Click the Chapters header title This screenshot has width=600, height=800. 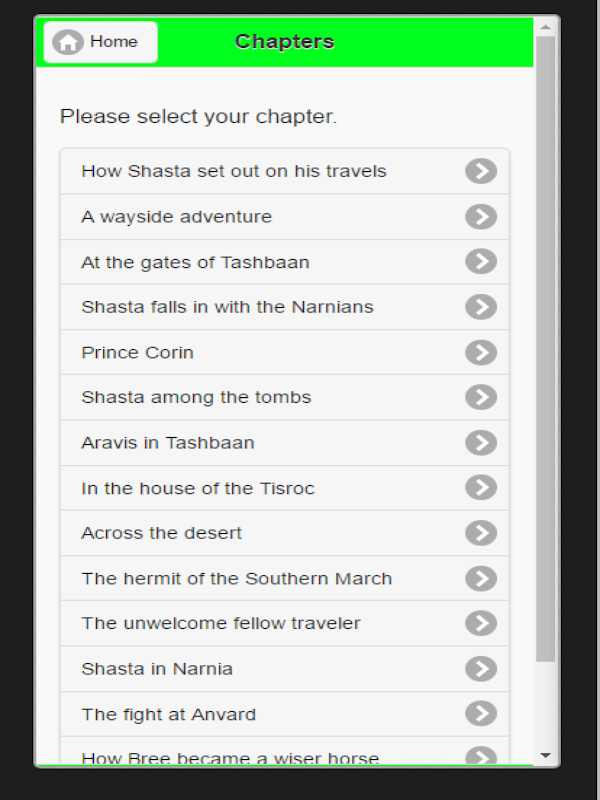click(x=284, y=42)
